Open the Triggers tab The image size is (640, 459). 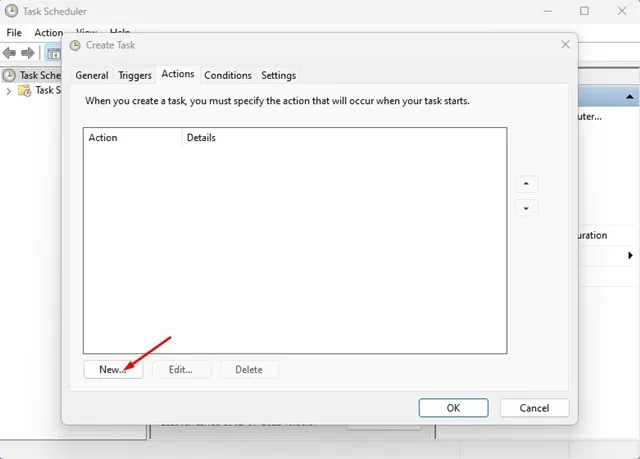pyautogui.click(x=135, y=75)
